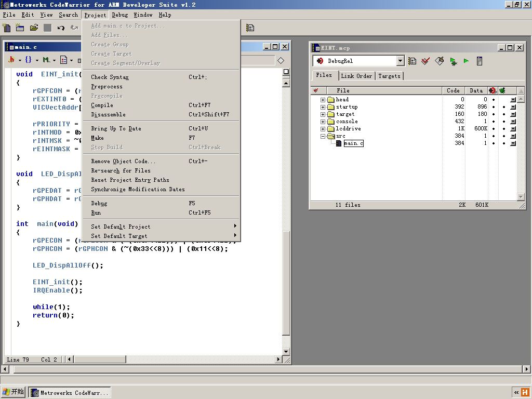Select Check Syntax from Project menu
The height and width of the screenshot is (399, 532).
162,77
